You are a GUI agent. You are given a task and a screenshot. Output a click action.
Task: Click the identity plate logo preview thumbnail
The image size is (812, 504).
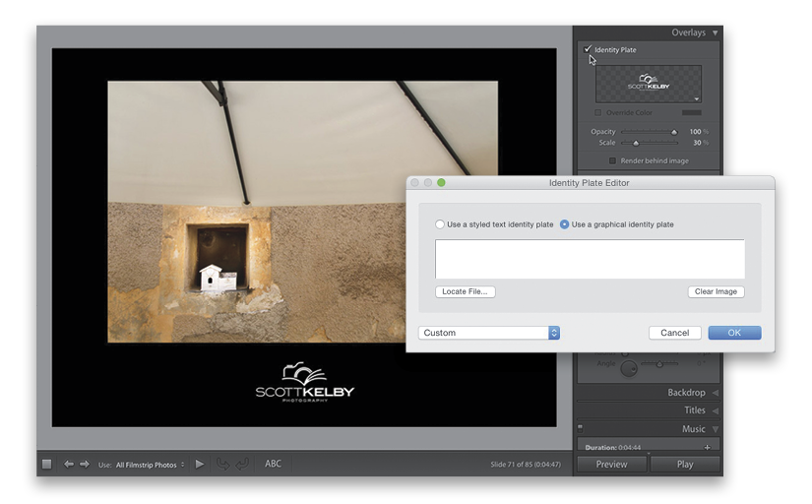(649, 85)
